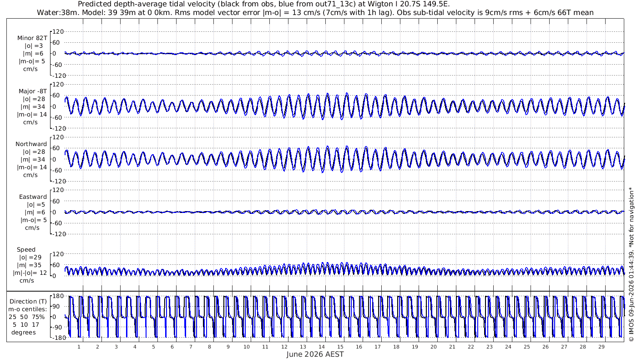Select the Minor 82T panel label
This screenshot has width=637, height=364.
32,38
